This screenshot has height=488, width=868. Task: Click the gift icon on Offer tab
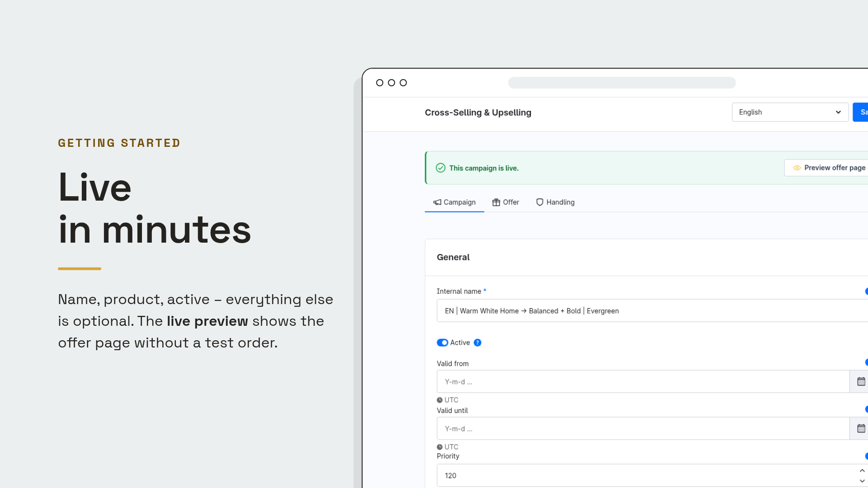coord(496,202)
